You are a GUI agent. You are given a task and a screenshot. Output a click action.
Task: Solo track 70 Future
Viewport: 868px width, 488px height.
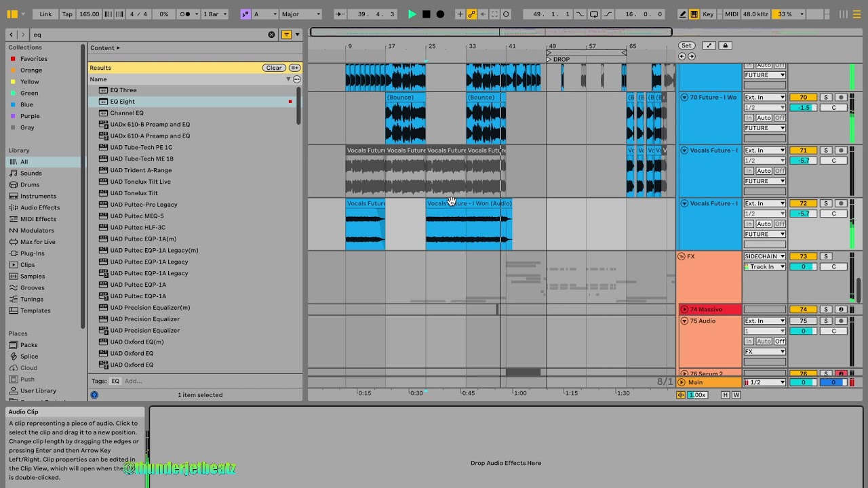coord(826,98)
